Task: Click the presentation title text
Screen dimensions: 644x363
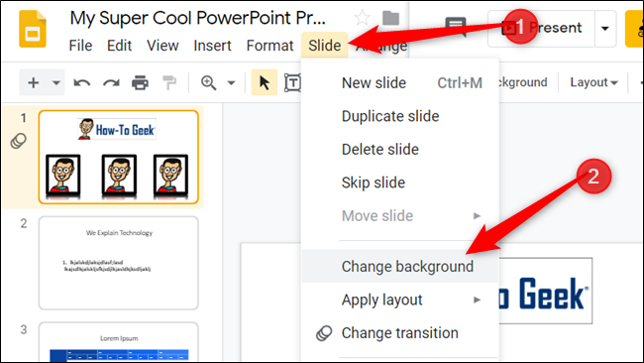Action: 197,18
